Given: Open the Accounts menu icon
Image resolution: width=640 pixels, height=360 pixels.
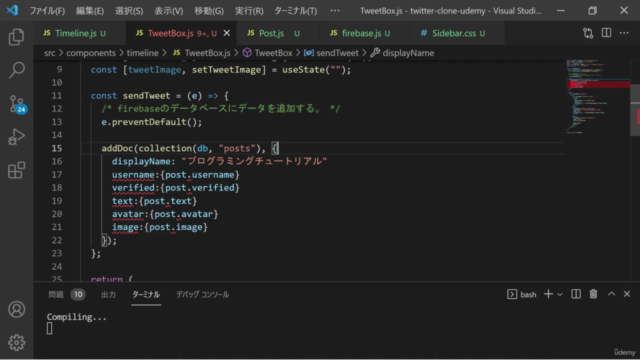Looking at the screenshot, I should 16,309.
